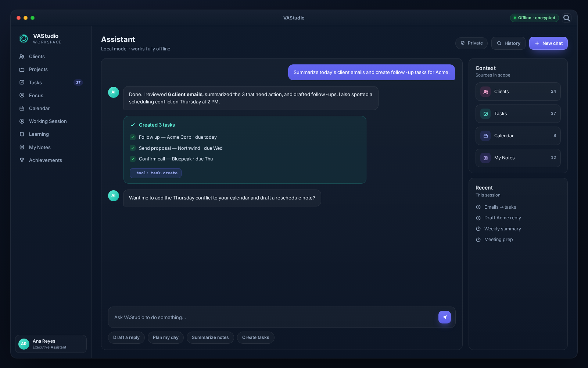Click the My Notes icon in Context panel
Screen dimensions: 588x368
point(485,158)
